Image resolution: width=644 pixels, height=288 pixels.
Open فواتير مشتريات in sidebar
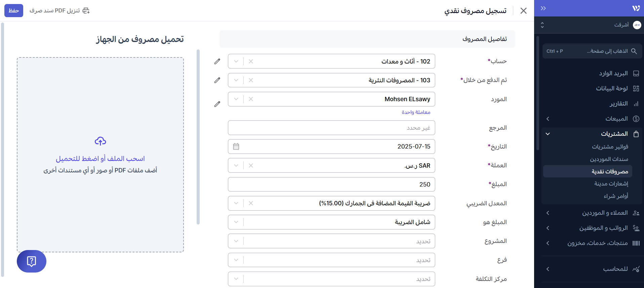click(610, 147)
